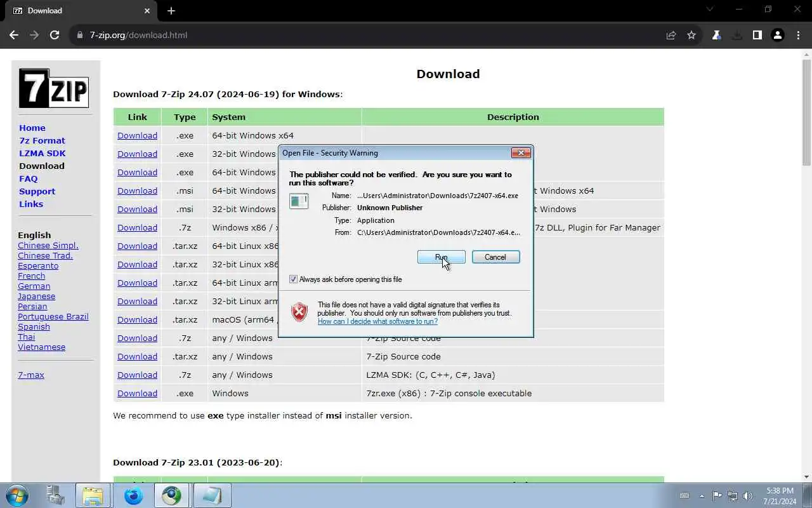The width and height of the screenshot is (812, 508).
Task: Click Run in the security warning
Action: coord(442,257)
